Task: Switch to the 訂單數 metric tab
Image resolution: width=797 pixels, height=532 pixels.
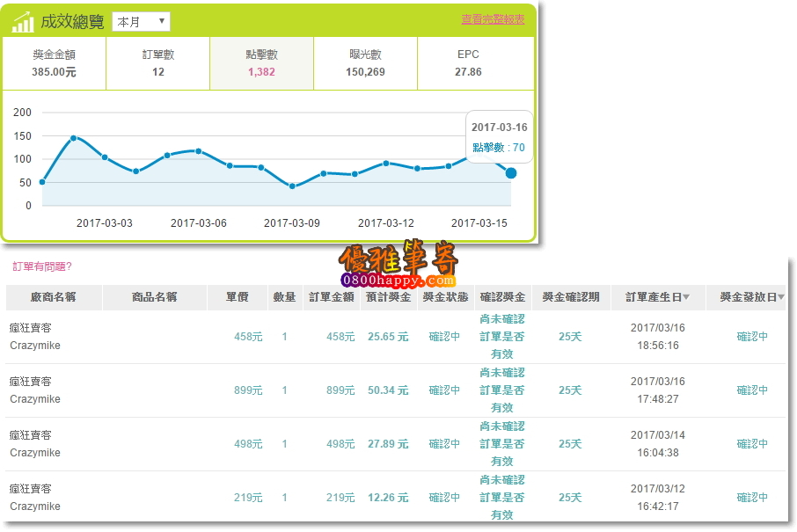Action: 158,63
